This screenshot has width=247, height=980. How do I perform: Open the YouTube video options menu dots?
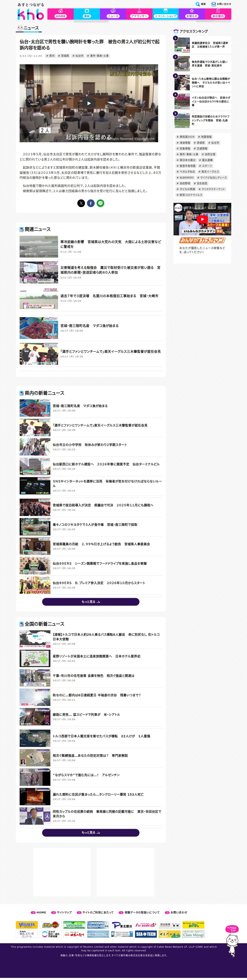(225, 208)
